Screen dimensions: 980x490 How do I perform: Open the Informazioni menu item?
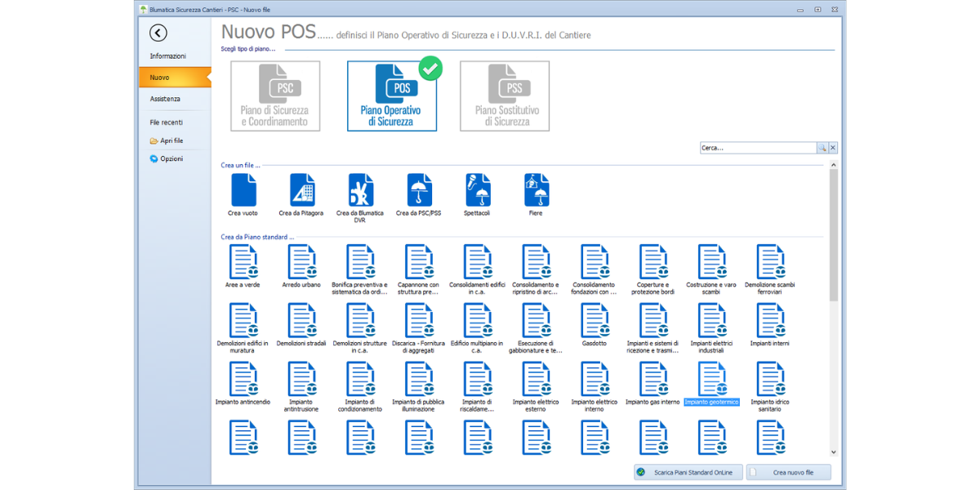pos(168,56)
